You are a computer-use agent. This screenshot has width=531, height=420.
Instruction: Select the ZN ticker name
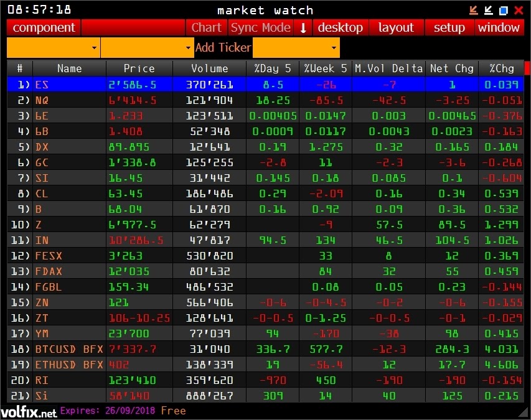click(42, 302)
